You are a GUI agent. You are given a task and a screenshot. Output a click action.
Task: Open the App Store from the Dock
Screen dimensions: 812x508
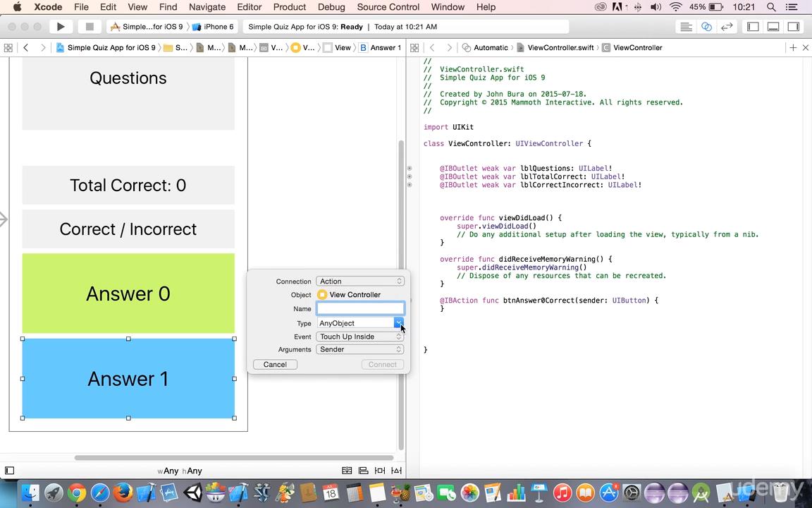pos(609,492)
